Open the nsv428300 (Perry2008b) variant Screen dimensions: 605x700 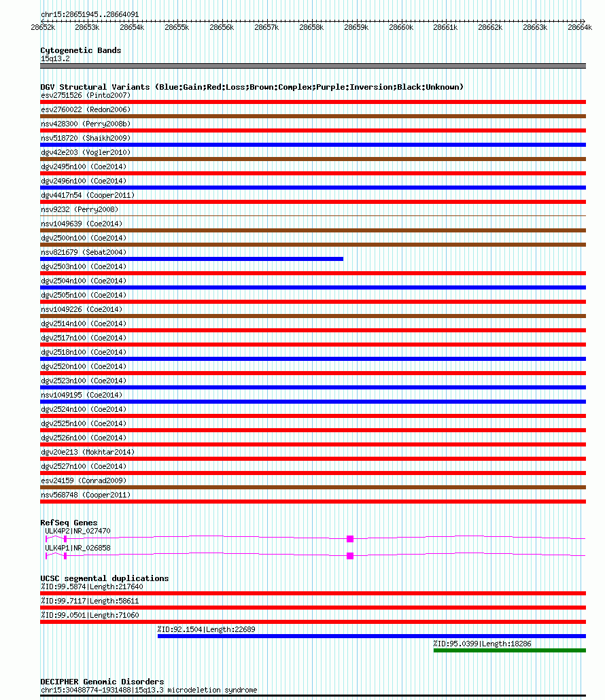[x=86, y=124]
